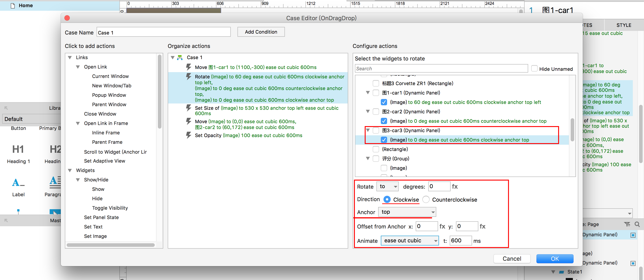Image resolution: width=644 pixels, height=280 pixels.
Task: Select the Counterclockwise direction radio button
Action: point(426,199)
